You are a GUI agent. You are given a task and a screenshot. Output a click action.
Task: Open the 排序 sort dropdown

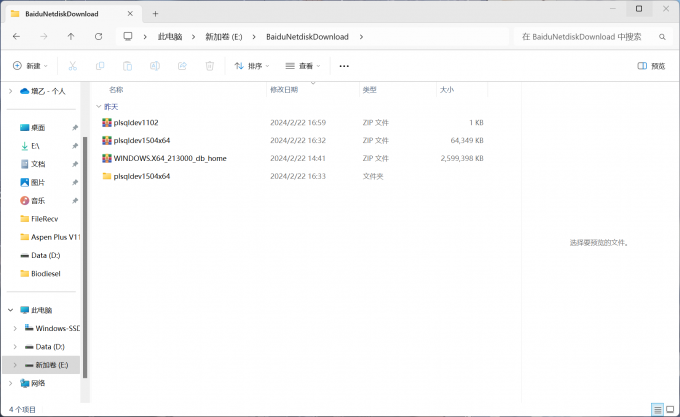(x=252, y=66)
